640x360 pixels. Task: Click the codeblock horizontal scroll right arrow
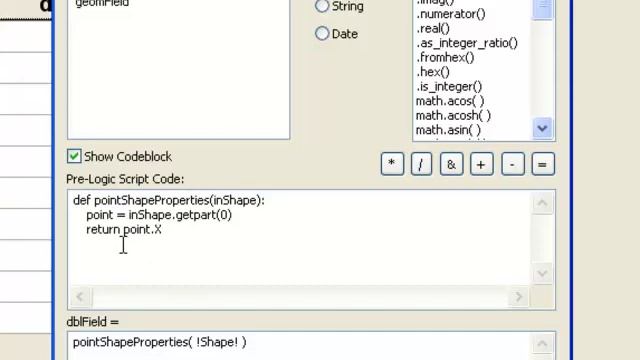point(518,297)
